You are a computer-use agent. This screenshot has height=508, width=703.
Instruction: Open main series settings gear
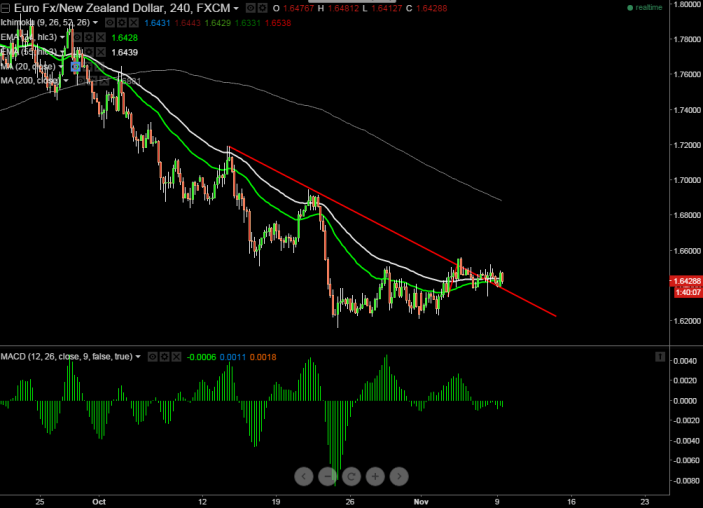pos(263,8)
